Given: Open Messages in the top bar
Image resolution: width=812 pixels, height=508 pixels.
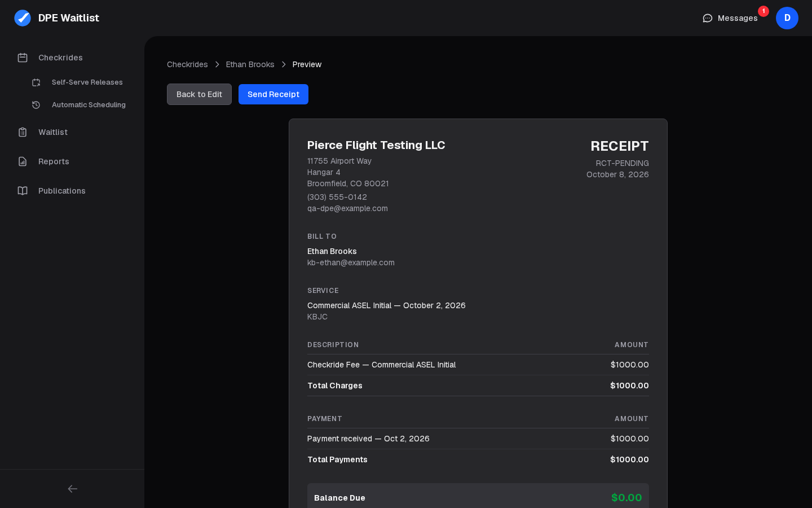Looking at the screenshot, I should [738, 18].
